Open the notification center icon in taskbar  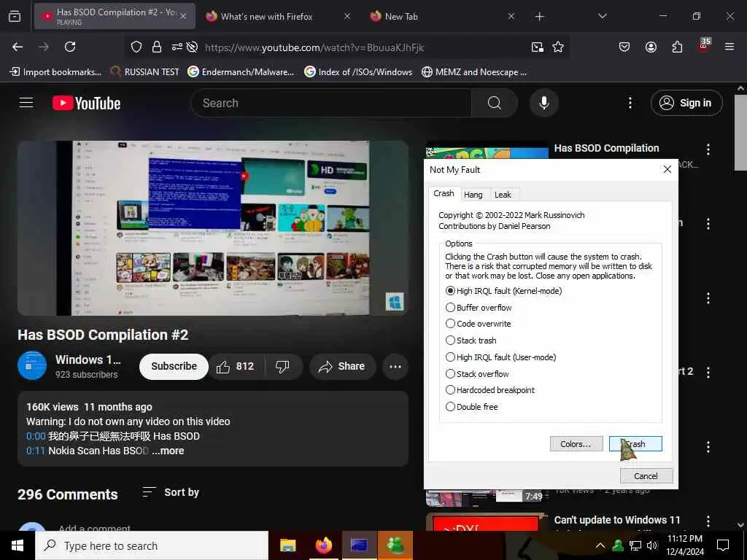(723, 545)
